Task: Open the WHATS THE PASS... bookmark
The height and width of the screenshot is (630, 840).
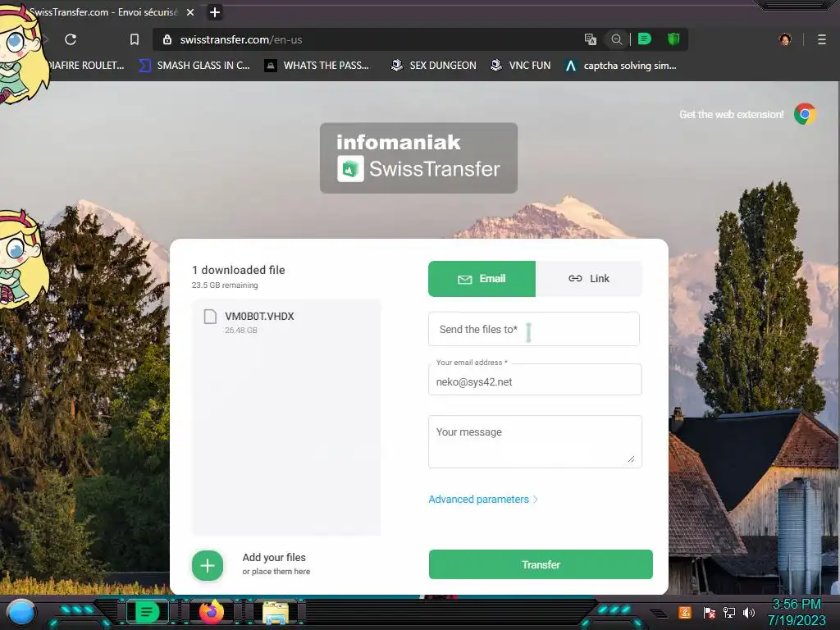Action: tap(317, 66)
